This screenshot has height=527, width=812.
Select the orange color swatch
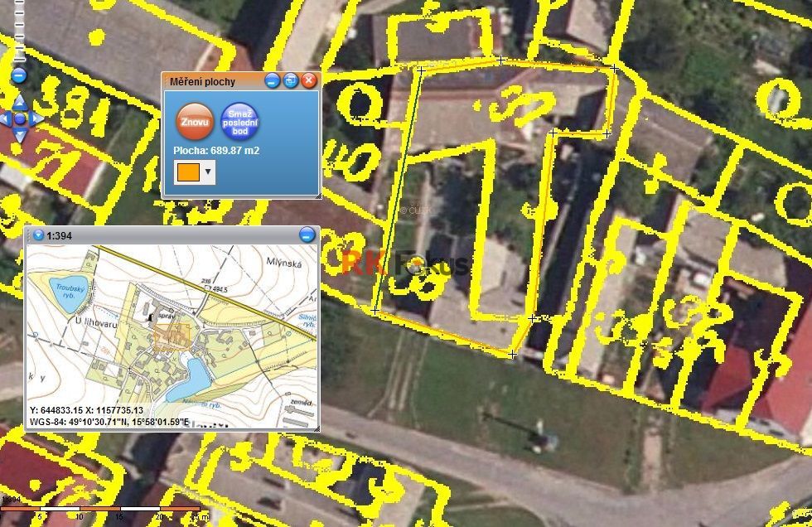click(x=189, y=172)
